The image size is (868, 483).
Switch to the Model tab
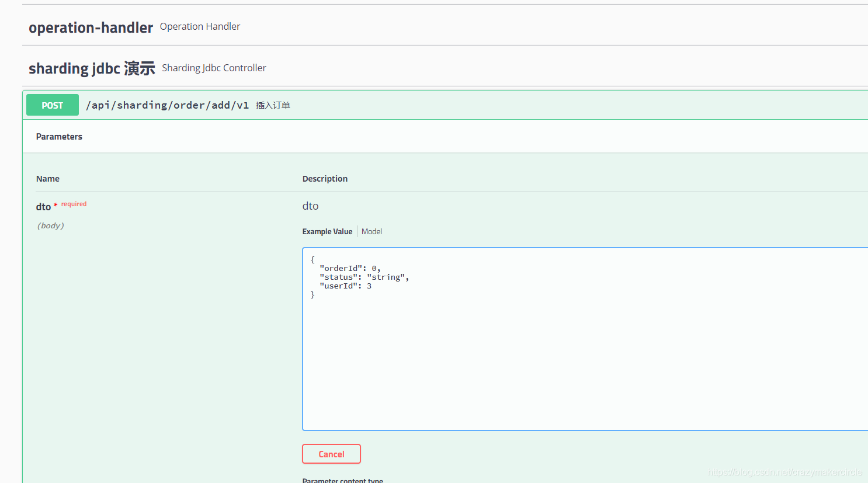click(371, 232)
